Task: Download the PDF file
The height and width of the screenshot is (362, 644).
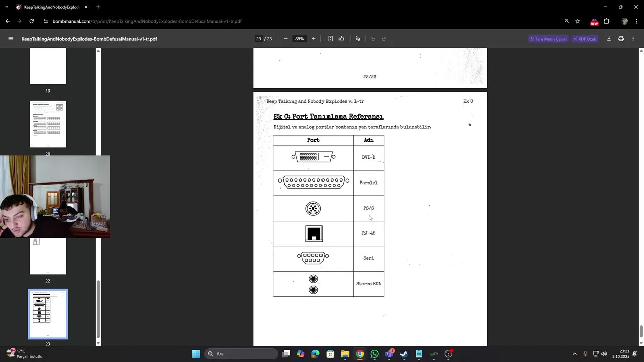Action: point(609,39)
